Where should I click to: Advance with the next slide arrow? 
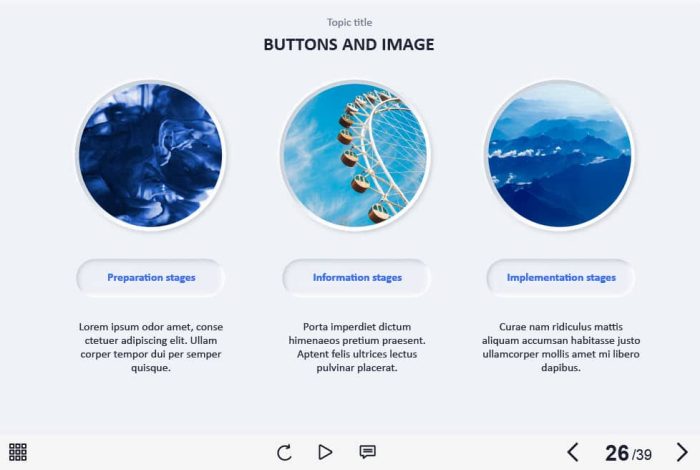tap(682, 452)
